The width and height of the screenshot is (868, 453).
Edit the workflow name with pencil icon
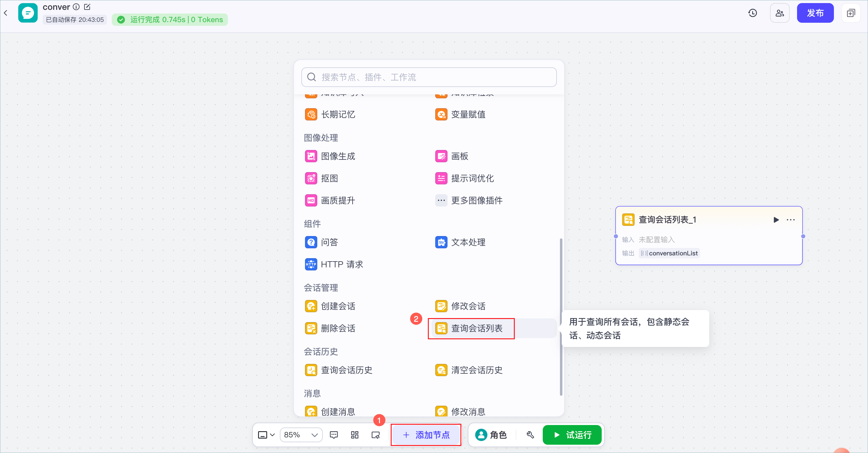tap(87, 7)
